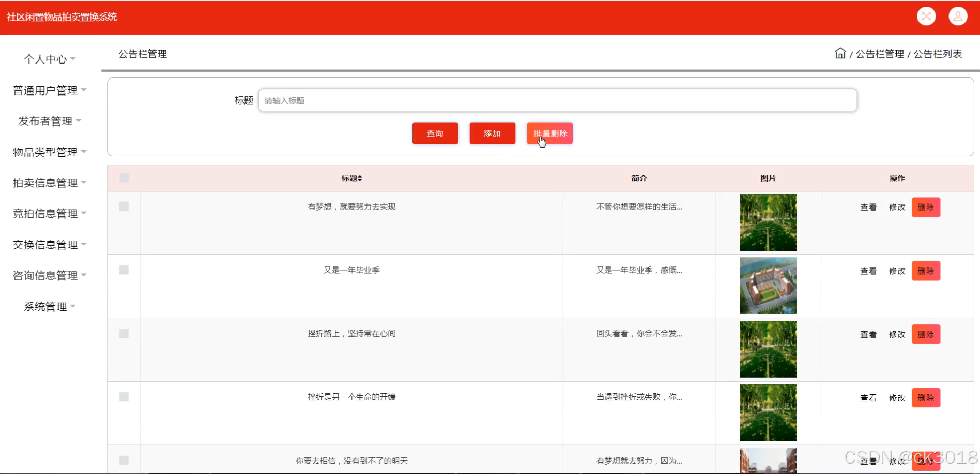Check the row 挫折路上，坚持常在心间
Viewport: 980px width, 474px height.
(124, 334)
